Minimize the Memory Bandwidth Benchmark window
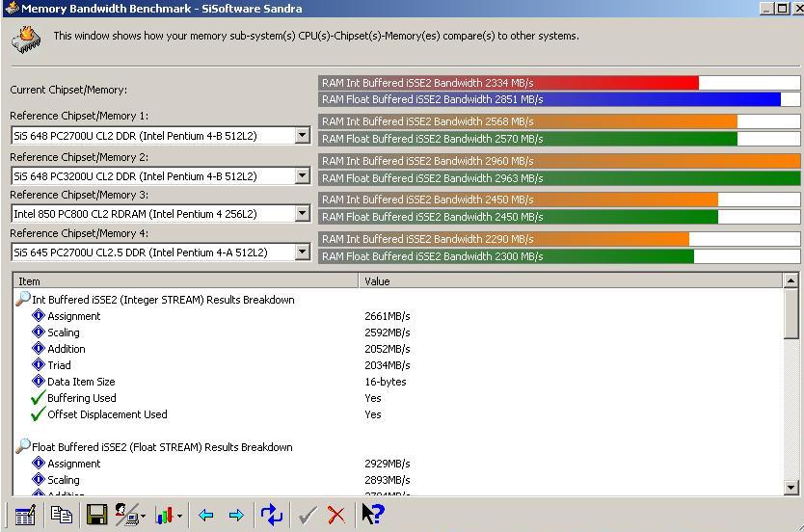 point(766,9)
